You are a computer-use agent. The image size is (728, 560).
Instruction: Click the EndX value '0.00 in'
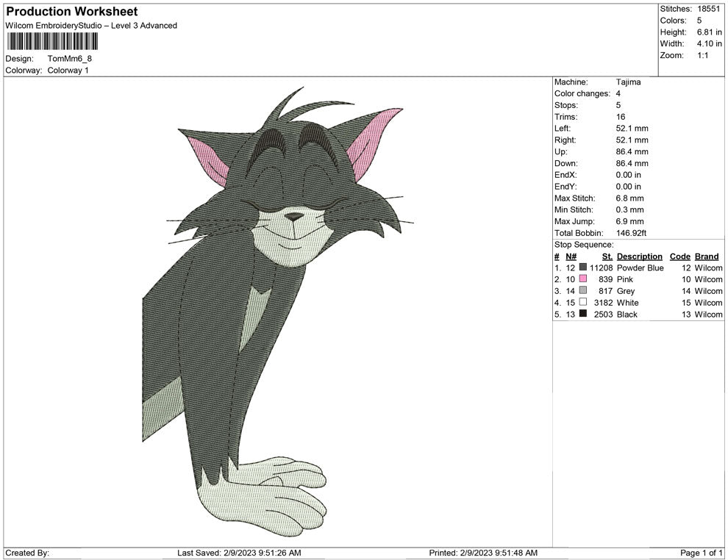coord(629,175)
